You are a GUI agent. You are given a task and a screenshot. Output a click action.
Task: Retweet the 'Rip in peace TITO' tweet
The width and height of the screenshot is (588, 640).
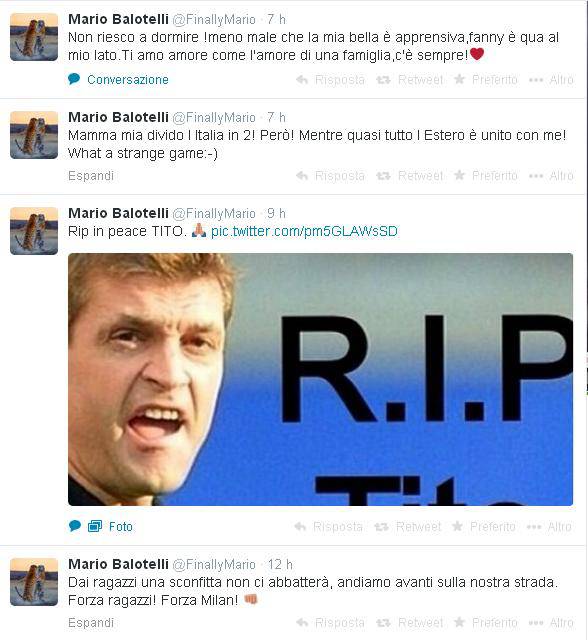click(x=408, y=527)
